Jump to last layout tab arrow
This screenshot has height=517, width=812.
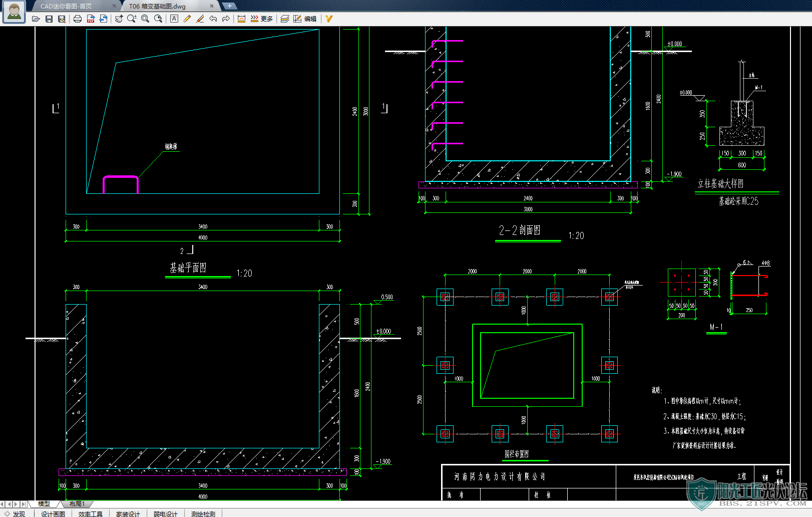pyautogui.click(x=23, y=503)
